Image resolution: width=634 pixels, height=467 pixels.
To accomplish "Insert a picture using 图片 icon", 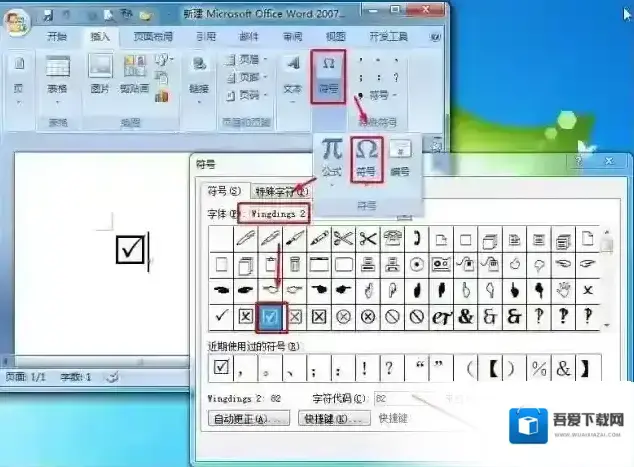I will pyautogui.click(x=100, y=74).
